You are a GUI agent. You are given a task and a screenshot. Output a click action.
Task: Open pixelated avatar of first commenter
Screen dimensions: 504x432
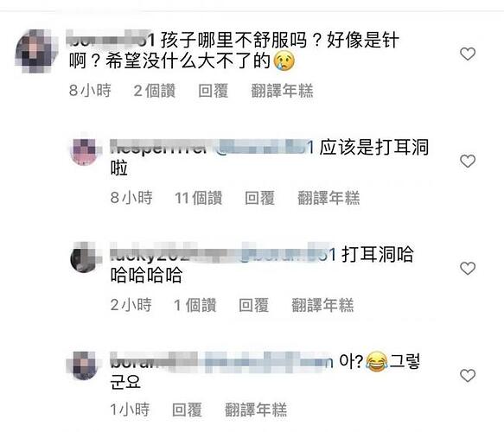click(x=35, y=51)
